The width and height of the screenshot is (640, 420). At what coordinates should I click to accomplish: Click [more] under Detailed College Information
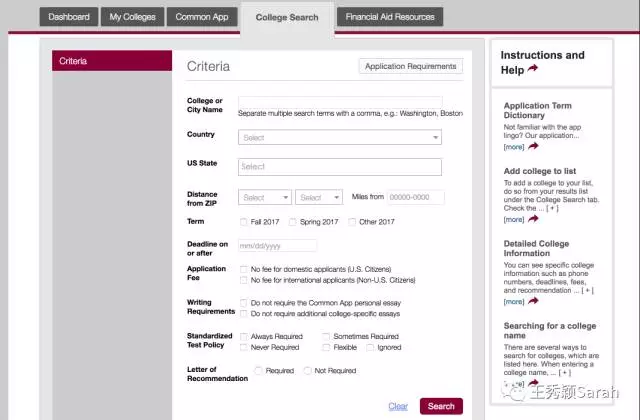click(x=514, y=302)
